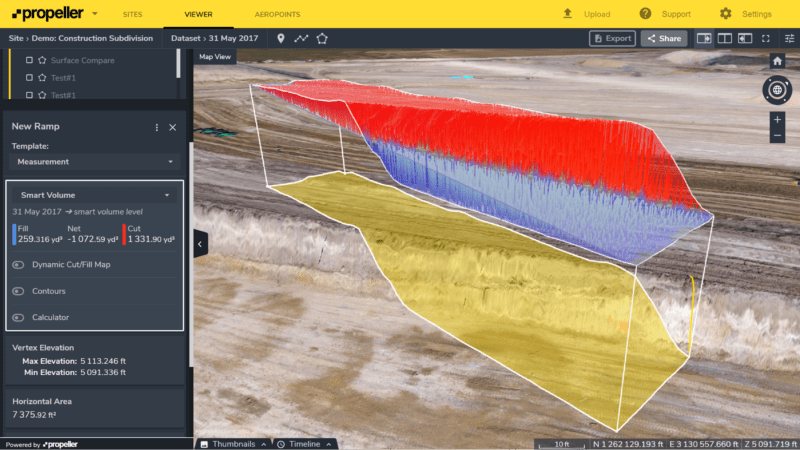Screen dimensions: 800x450
Task: Click the Min Elevation value 5 091.336 ft
Action: click(103, 372)
